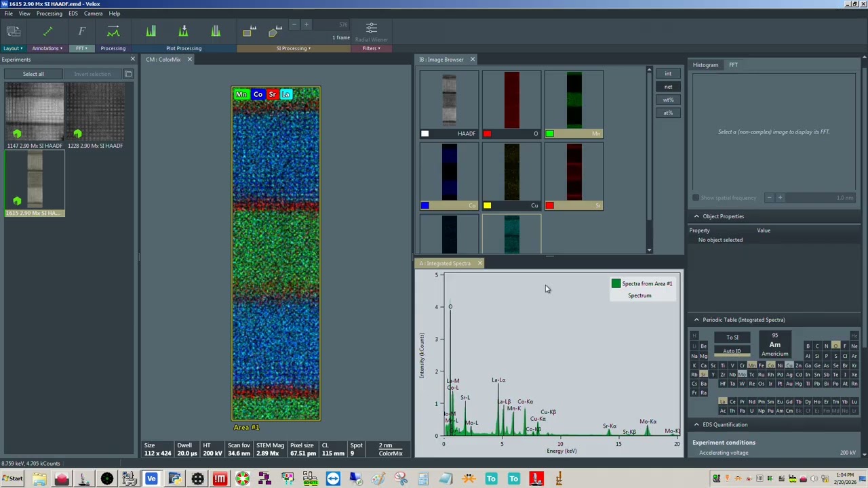Click Select all in Experiments panel
The image size is (868, 488).
click(x=33, y=74)
